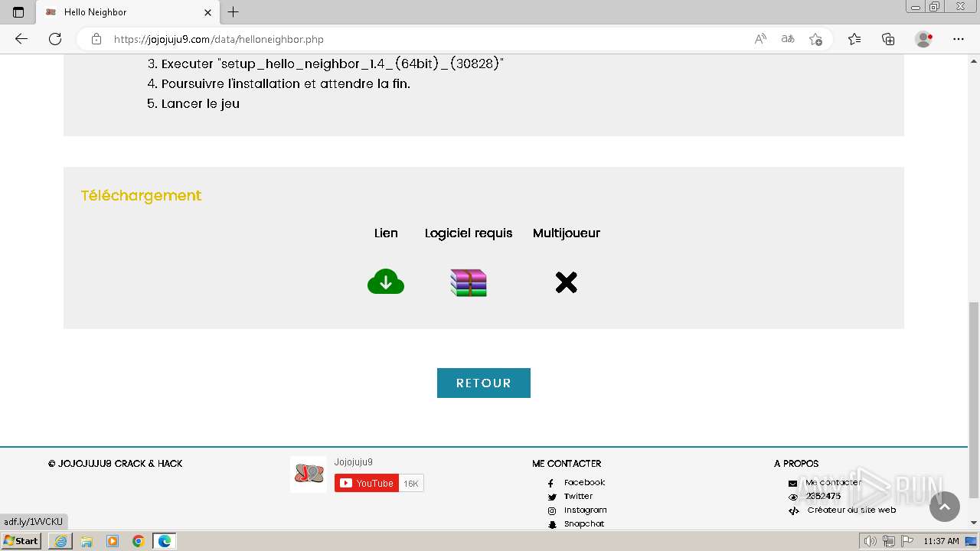Screen dimensions: 980x551
Task: Open the browser profile avatar
Action: click(924, 39)
